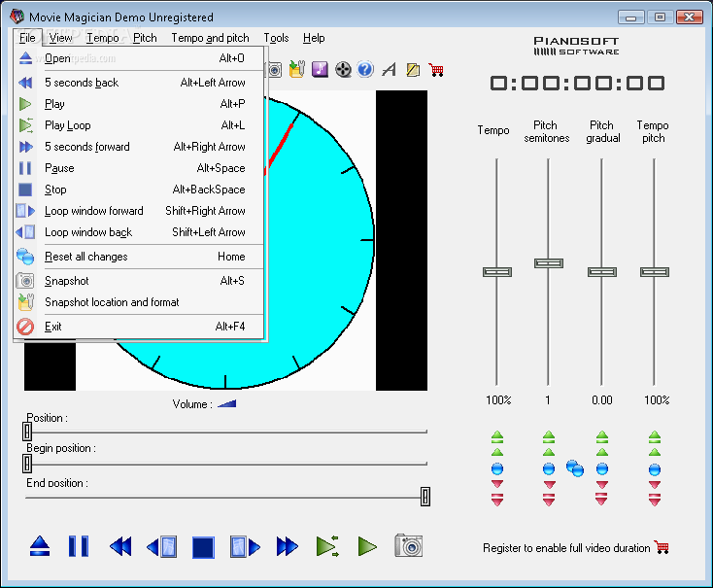The height and width of the screenshot is (588, 713).
Task: Click the bottom camera snapshot button
Action: pos(409,545)
